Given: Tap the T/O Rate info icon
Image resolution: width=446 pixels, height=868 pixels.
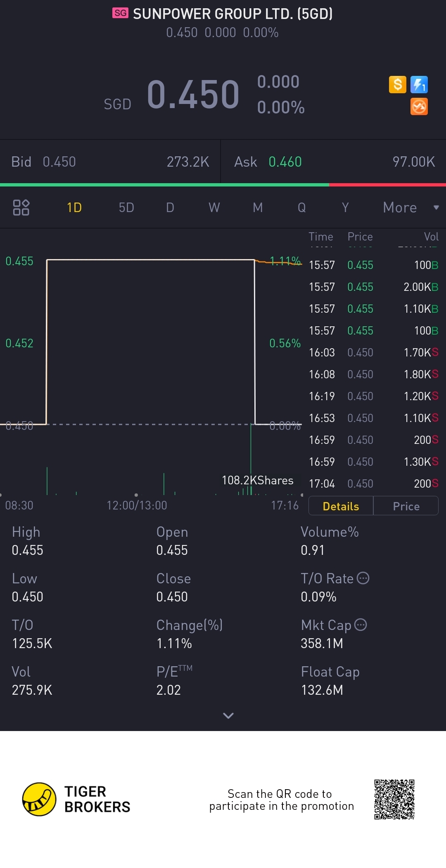Looking at the screenshot, I should point(363,578).
